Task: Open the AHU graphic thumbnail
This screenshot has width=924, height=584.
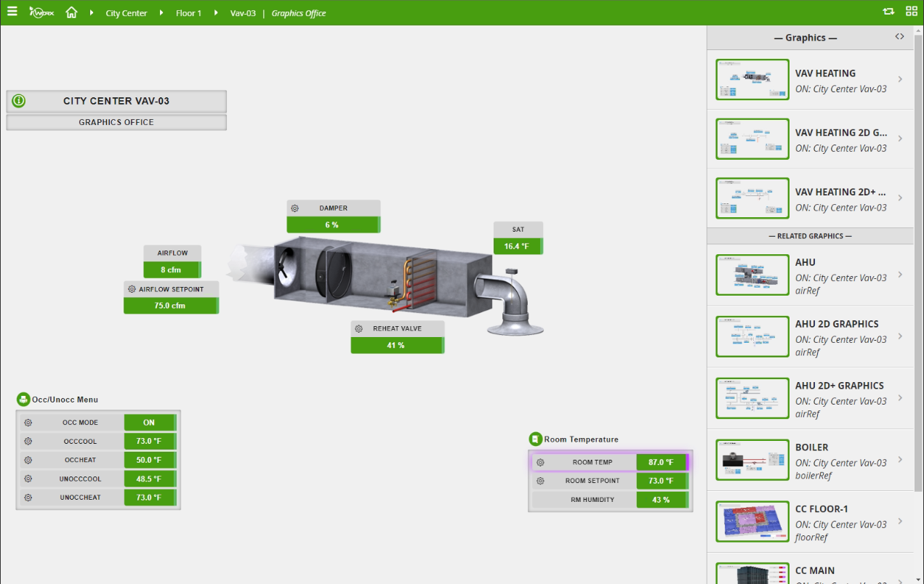Action: pyautogui.click(x=752, y=275)
